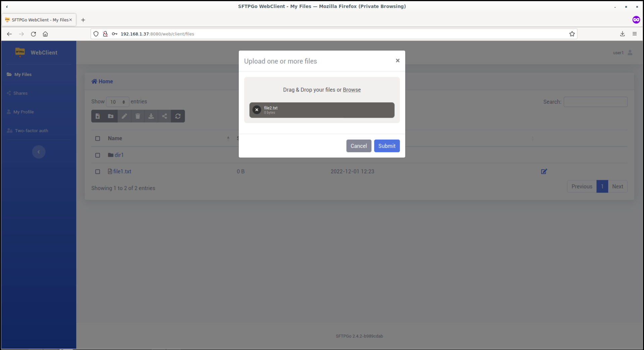
Task: Click the upload file icon in the toolbar
Action: click(98, 116)
